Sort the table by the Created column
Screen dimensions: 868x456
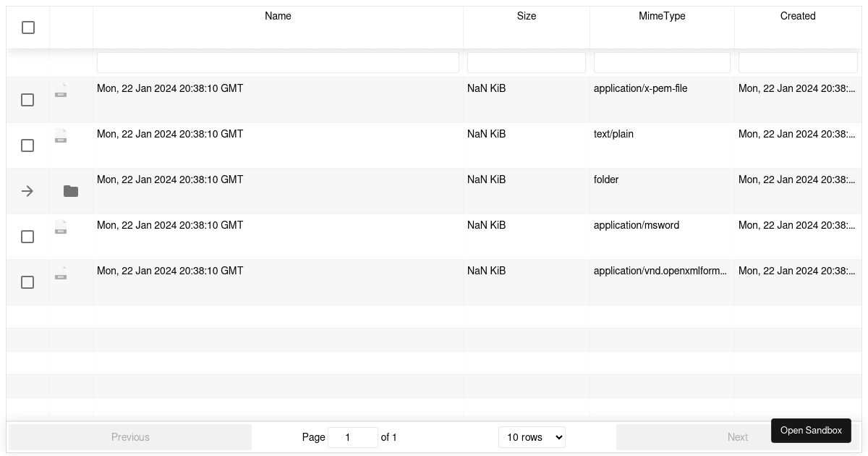pos(798,16)
